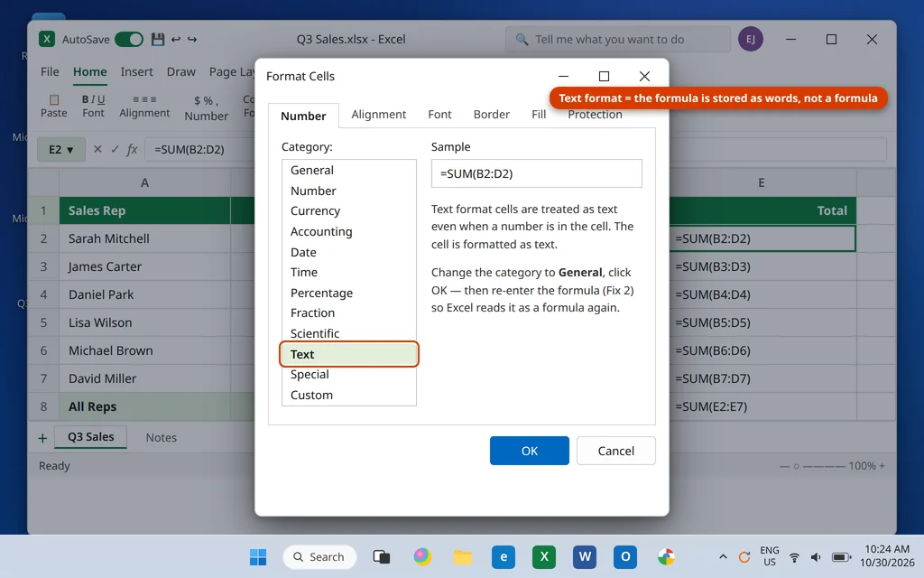
Task: Choose the Accounting category
Action: [x=349, y=231]
